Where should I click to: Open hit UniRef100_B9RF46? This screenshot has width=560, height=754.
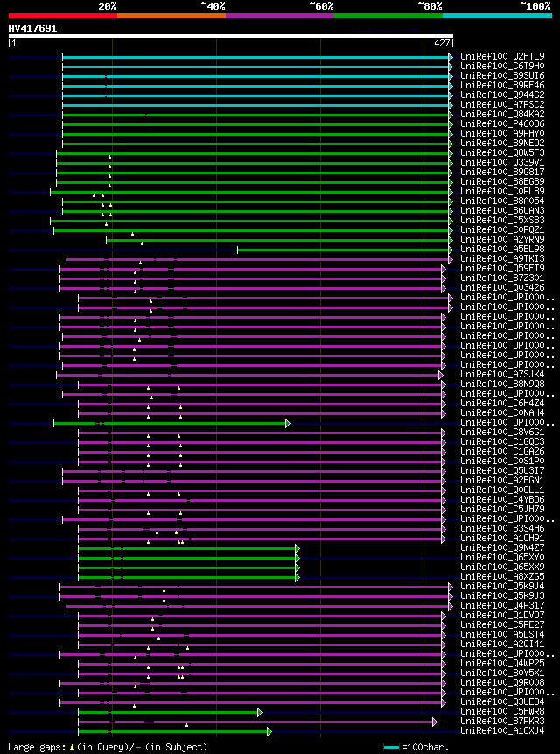(502, 86)
